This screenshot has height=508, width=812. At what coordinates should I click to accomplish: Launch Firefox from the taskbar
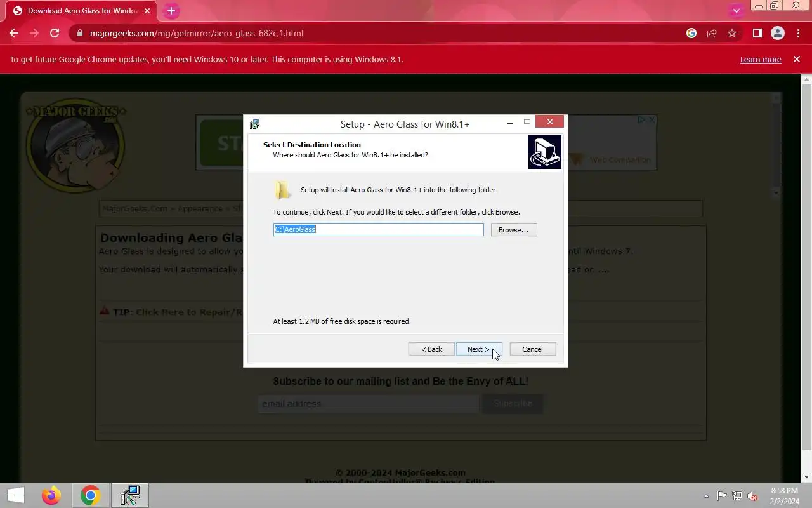click(51, 495)
